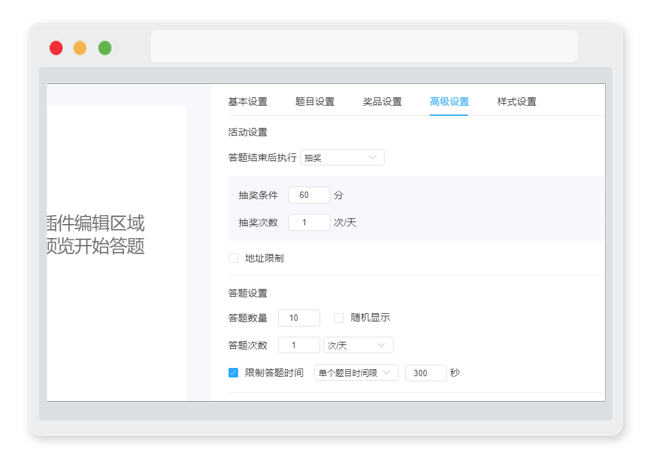Screen dimensions: 660x460
Task: Open the 答题结束后执行 dropdown showing 抽奖
Action: 342,157
